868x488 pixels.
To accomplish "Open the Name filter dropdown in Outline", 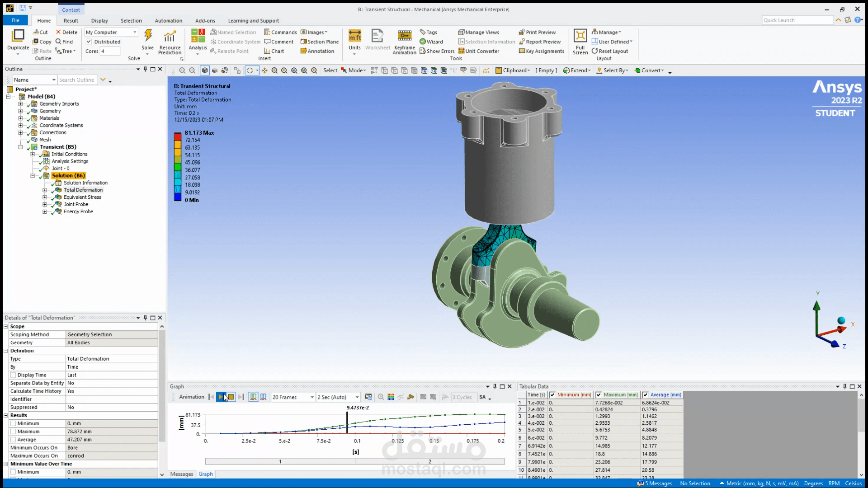I will click(x=34, y=80).
